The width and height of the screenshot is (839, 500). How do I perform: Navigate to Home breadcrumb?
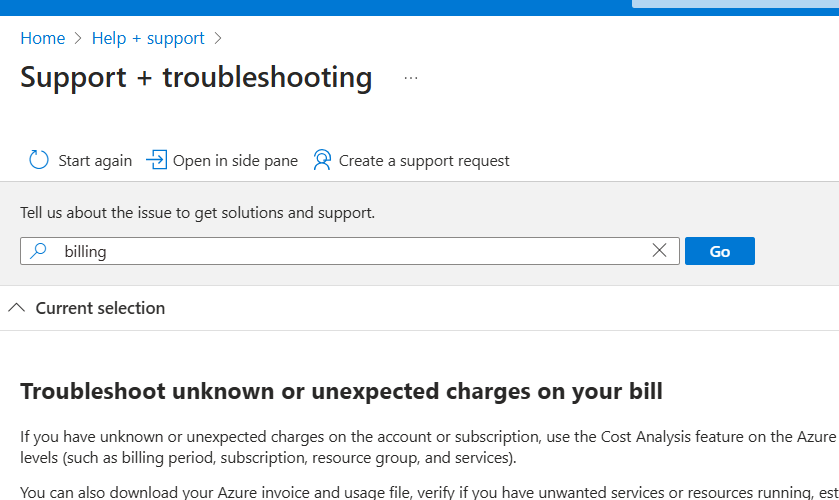point(43,39)
